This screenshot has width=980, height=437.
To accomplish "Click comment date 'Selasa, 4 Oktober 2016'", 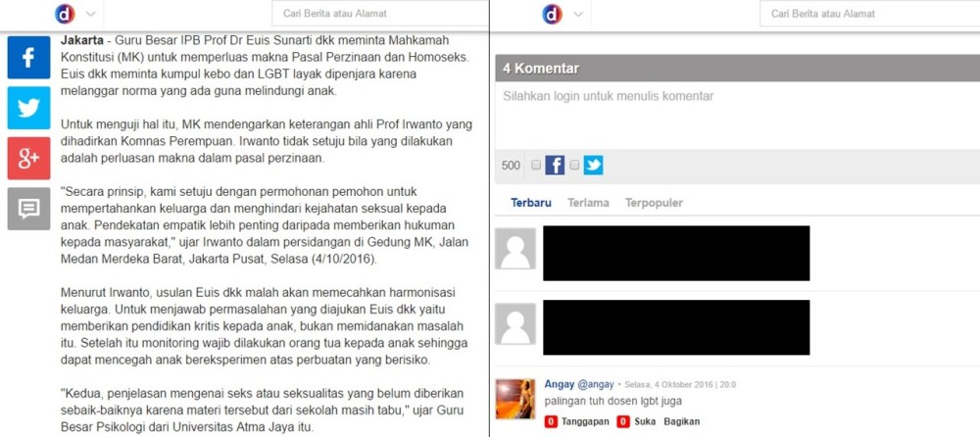I will click(669, 385).
